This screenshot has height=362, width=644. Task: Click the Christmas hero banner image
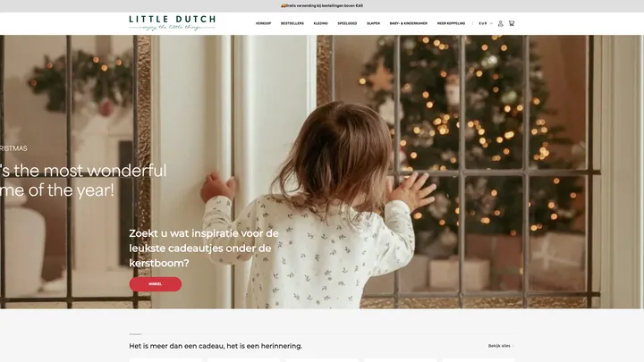point(322,172)
